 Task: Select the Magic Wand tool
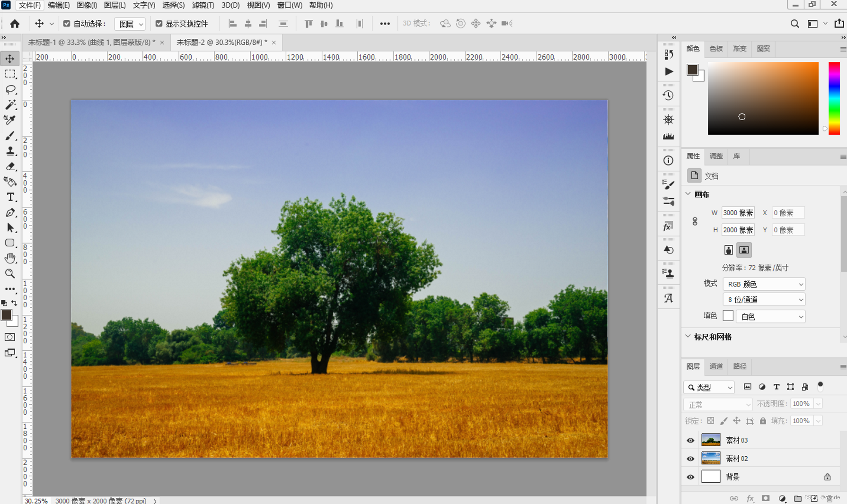pos(10,104)
